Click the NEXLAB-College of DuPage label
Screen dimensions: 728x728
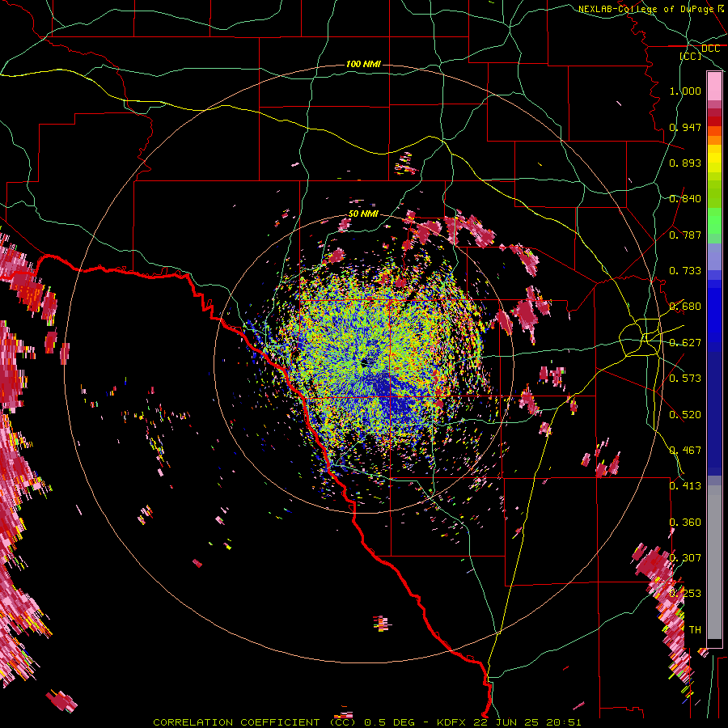(x=647, y=9)
